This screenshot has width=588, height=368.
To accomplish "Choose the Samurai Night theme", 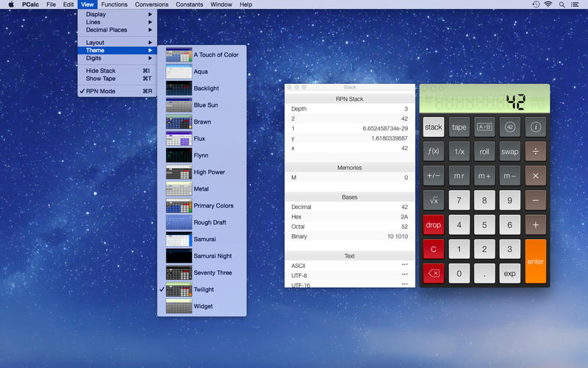I will click(x=212, y=256).
